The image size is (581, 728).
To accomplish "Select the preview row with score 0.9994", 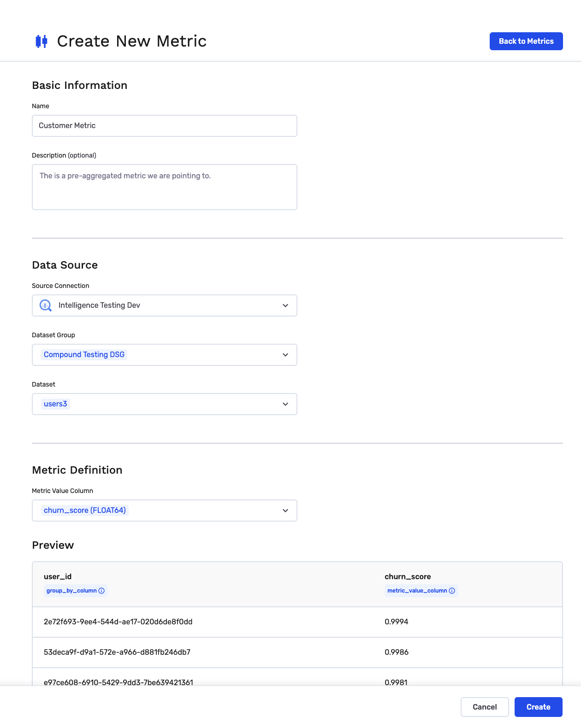I will pyautogui.click(x=297, y=622).
